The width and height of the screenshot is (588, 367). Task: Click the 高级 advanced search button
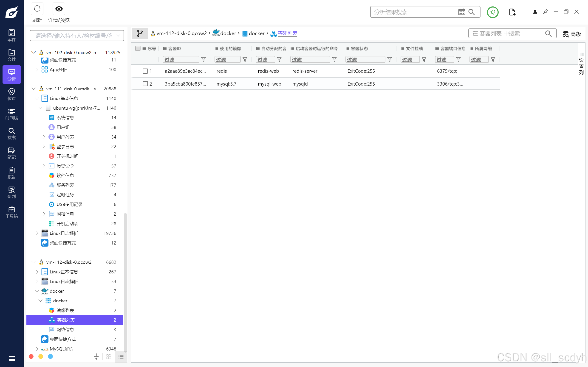click(572, 34)
